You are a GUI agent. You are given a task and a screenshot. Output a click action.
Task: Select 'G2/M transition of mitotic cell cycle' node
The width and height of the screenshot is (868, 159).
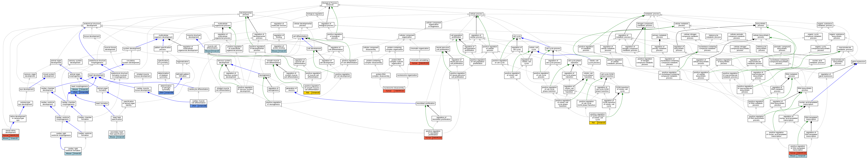(x=622, y=89)
